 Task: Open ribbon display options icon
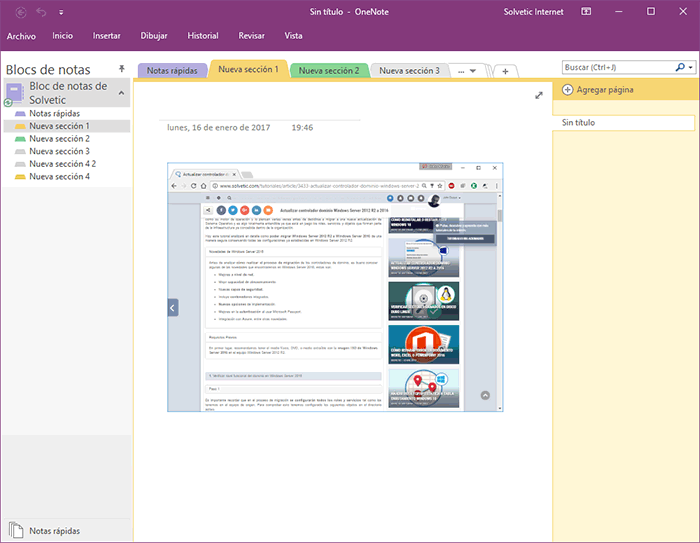tap(586, 12)
